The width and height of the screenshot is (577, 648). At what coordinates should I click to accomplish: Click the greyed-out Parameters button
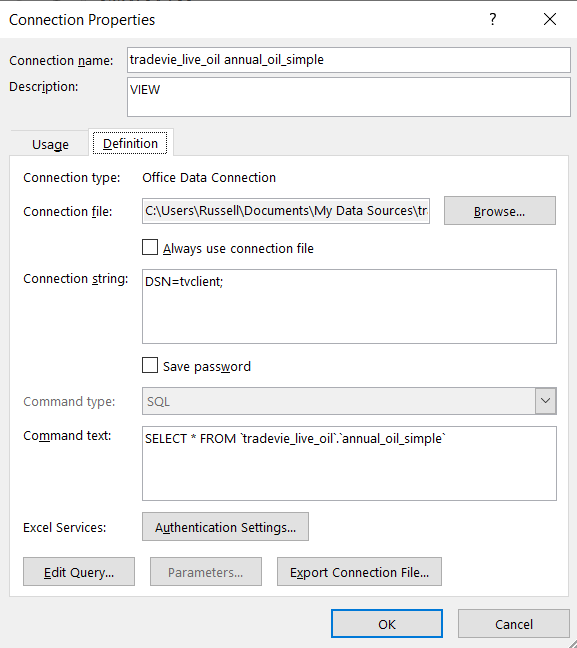point(206,572)
